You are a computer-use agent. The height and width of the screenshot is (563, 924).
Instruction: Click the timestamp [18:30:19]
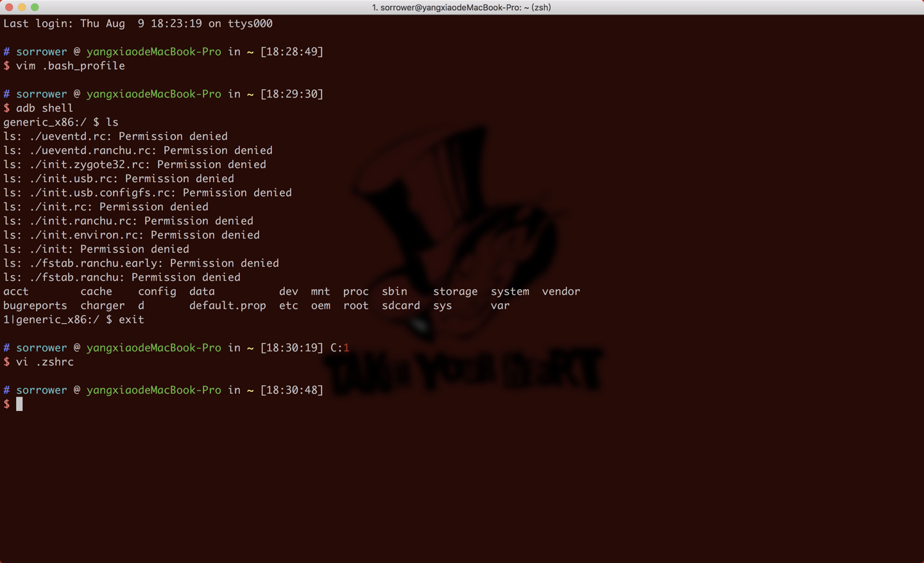pos(292,348)
